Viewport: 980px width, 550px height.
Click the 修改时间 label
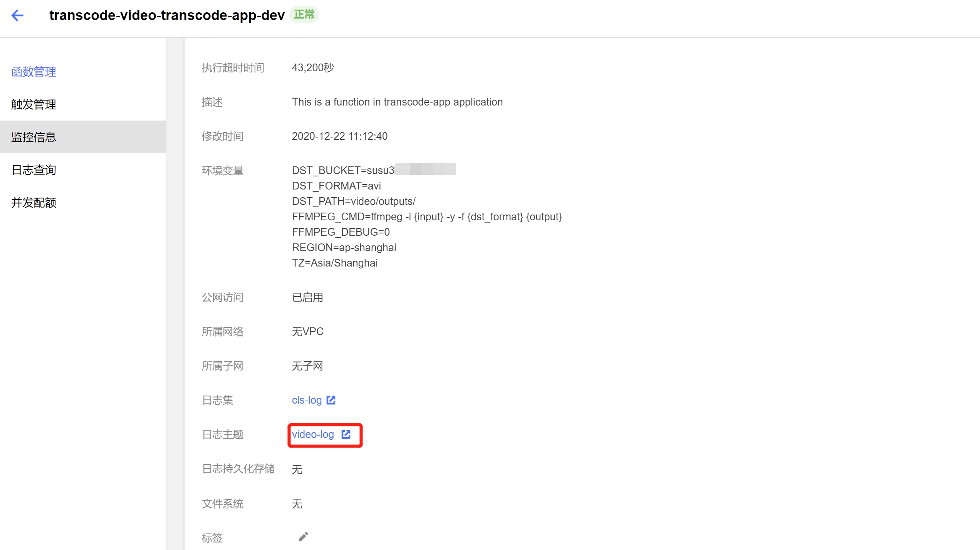[x=223, y=136]
